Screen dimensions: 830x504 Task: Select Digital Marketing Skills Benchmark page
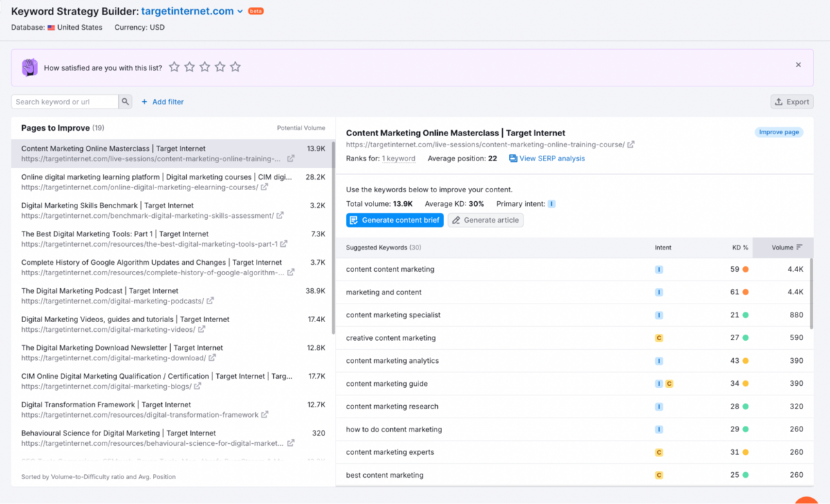click(172, 210)
